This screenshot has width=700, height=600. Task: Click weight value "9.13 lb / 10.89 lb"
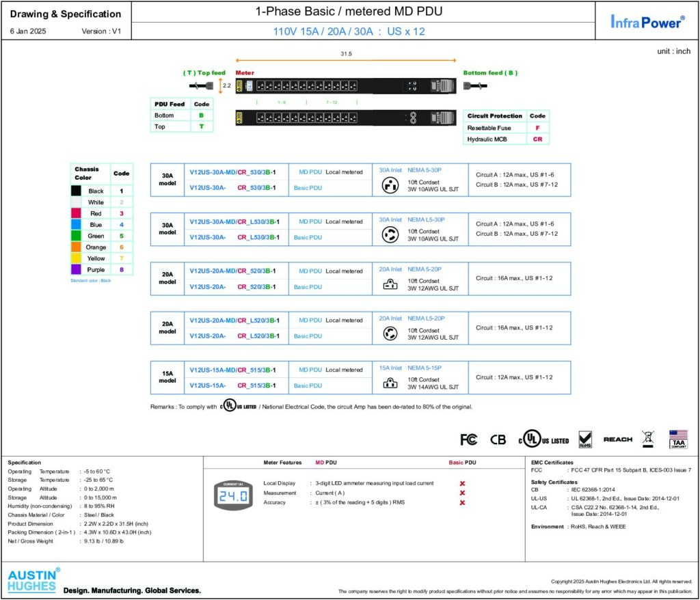pos(104,541)
